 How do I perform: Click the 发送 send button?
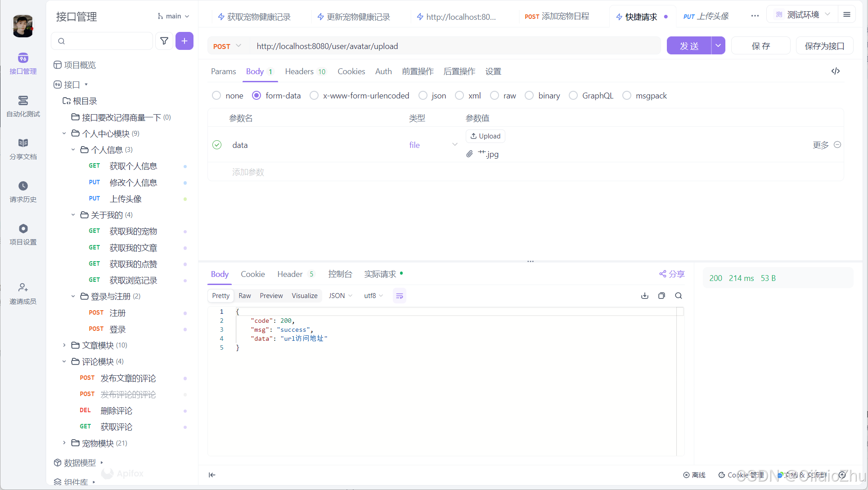pyautogui.click(x=689, y=46)
